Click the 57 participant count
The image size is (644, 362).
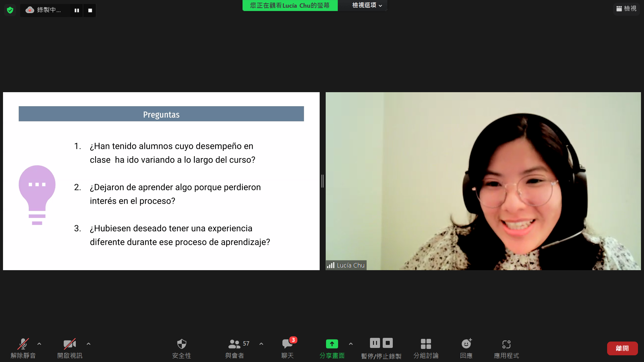[246, 344]
